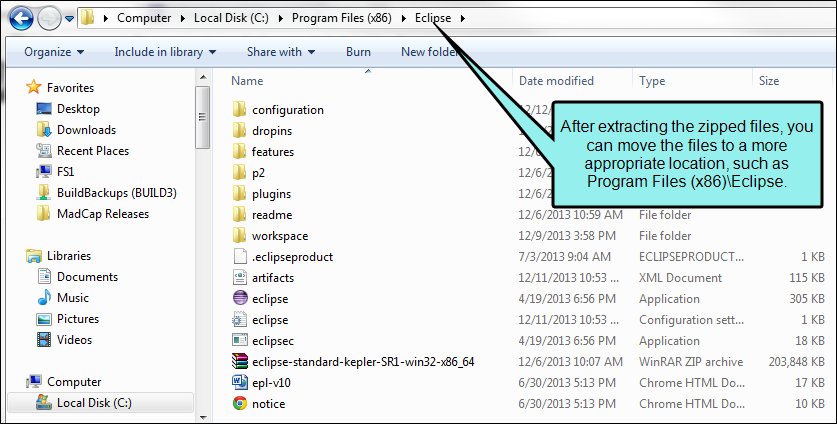
Task: Select the features folder icon
Action: (x=240, y=152)
